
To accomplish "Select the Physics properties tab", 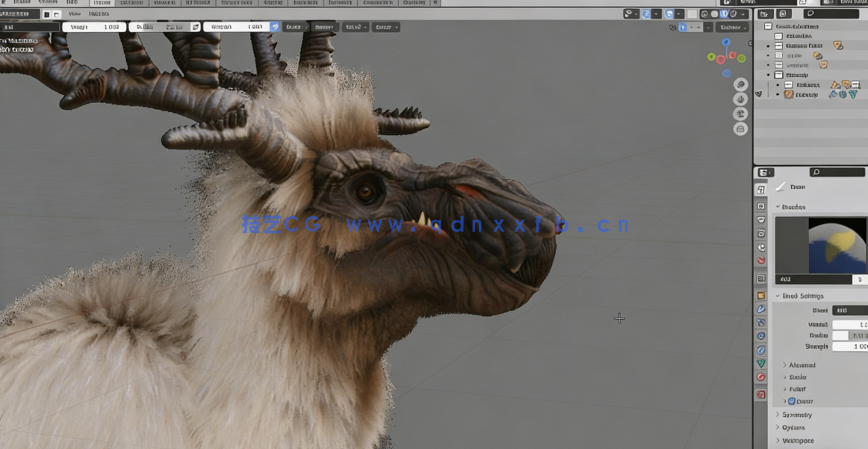I will [x=761, y=336].
